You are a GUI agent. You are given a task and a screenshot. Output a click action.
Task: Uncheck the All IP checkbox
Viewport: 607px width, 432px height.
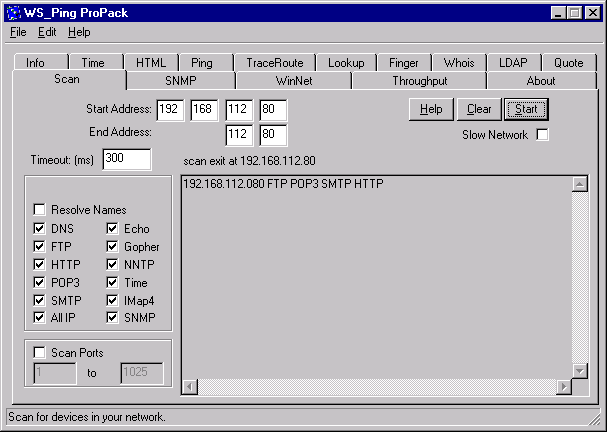[39, 317]
